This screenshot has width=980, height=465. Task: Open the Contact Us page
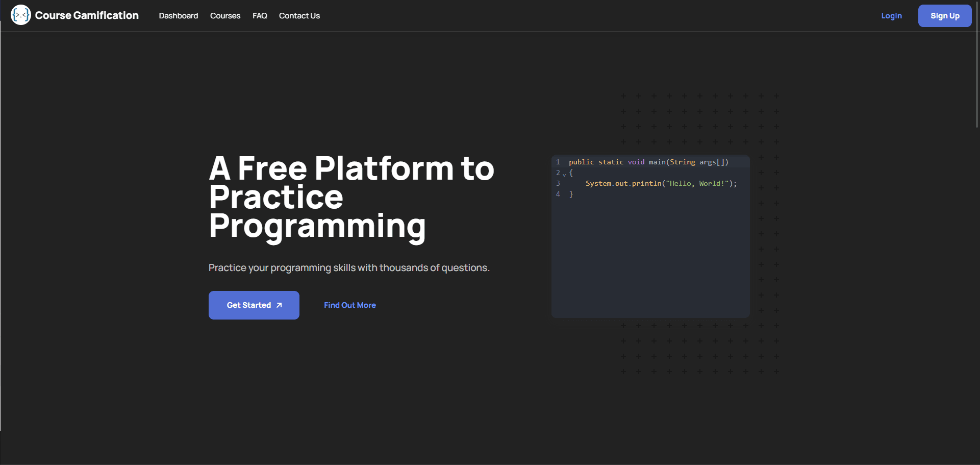tap(299, 16)
